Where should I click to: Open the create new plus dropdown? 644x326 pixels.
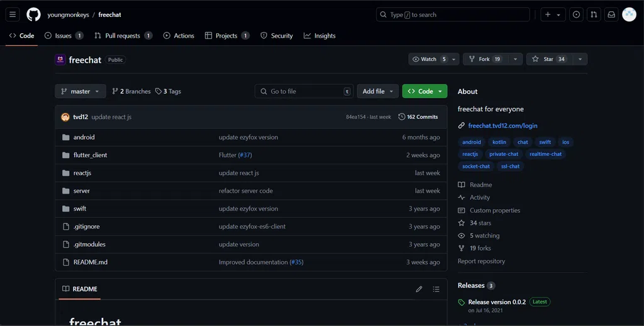tap(553, 15)
